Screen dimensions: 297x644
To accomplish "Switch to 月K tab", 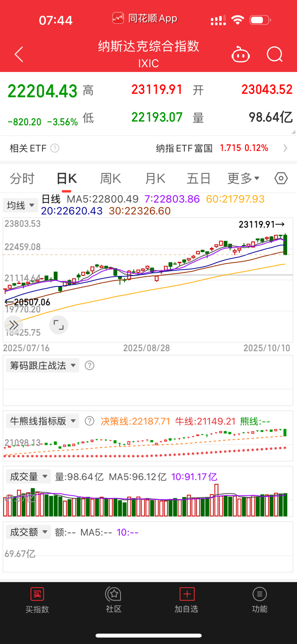I will coord(155,179).
